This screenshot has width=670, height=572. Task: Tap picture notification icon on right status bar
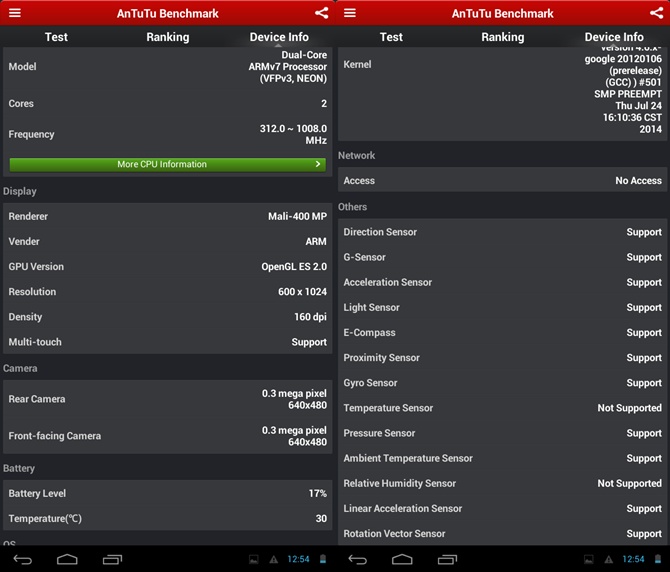click(589, 559)
